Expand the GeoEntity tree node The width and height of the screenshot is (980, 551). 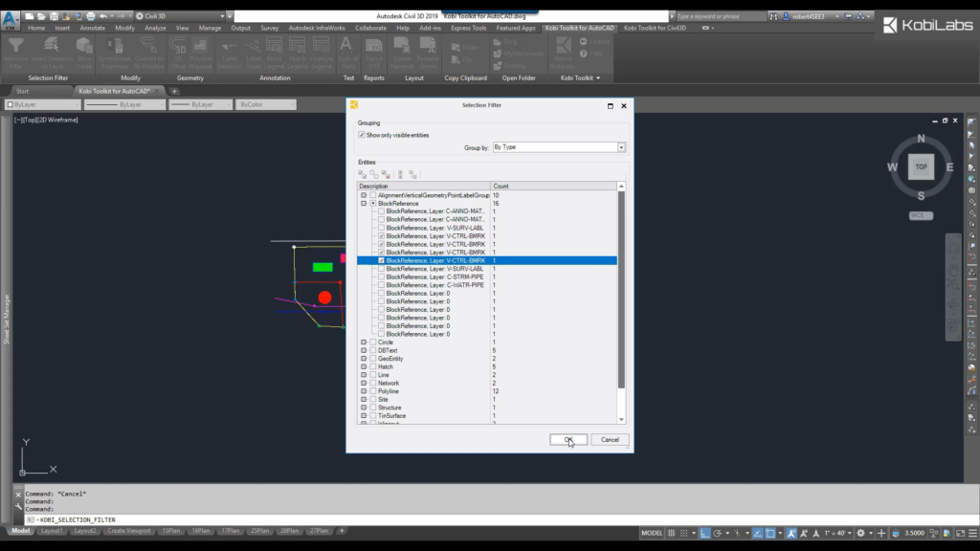point(364,359)
